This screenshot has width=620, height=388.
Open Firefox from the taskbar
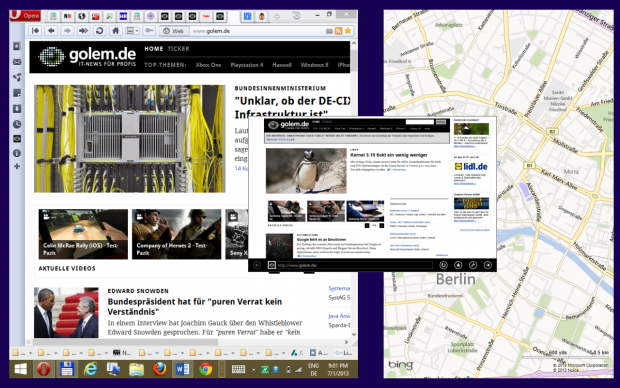160,369
